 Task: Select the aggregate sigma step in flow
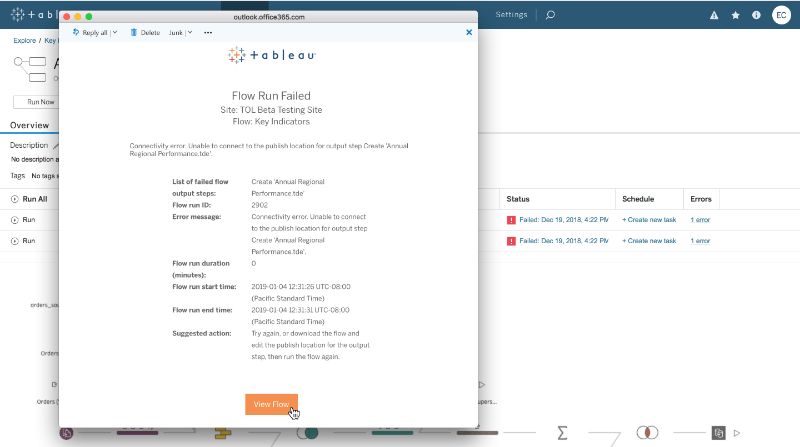[x=563, y=432]
